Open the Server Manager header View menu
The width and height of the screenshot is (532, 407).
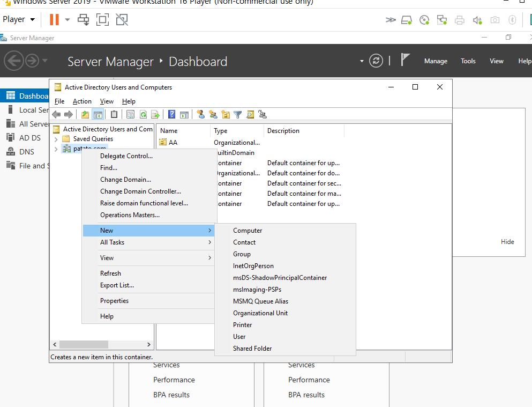tap(497, 61)
